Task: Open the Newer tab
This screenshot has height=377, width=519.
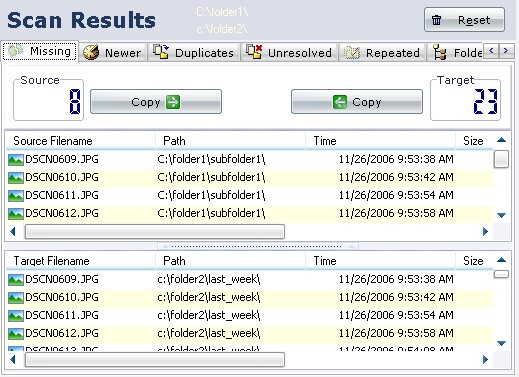Action: click(113, 53)
